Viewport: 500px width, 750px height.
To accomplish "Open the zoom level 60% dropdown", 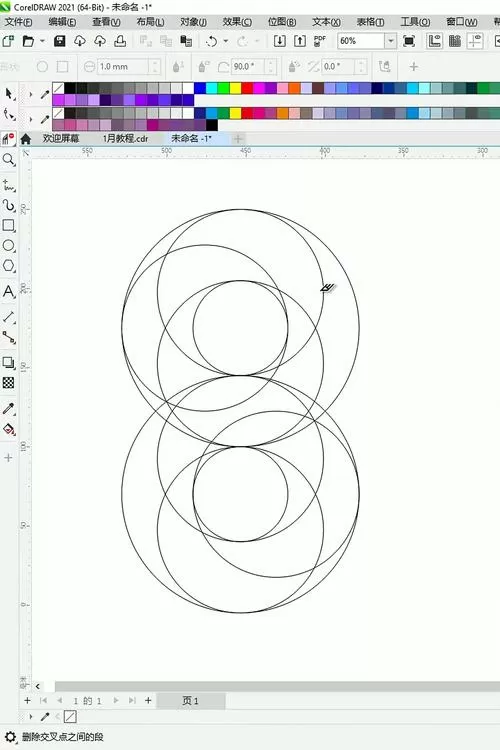I will tap(391, 41).
